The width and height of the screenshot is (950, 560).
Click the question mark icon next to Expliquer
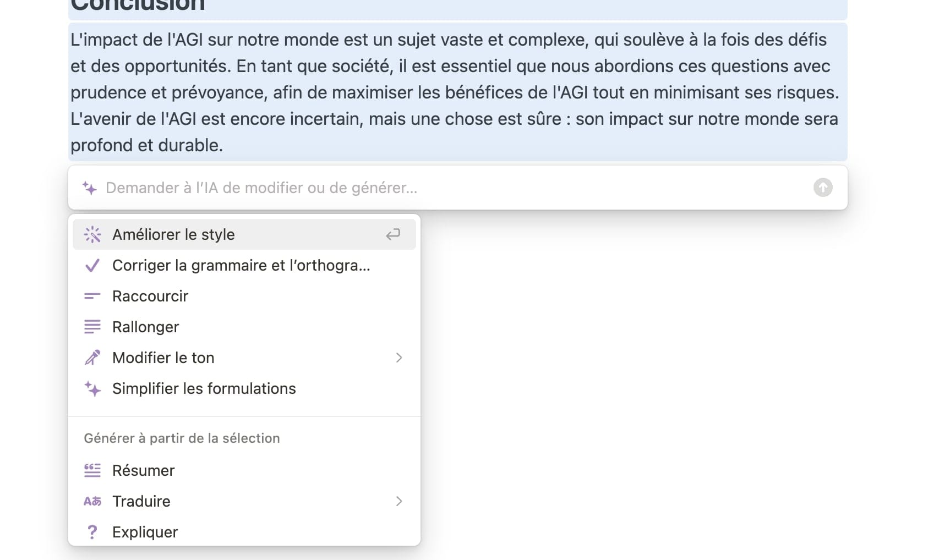[92, 532]
